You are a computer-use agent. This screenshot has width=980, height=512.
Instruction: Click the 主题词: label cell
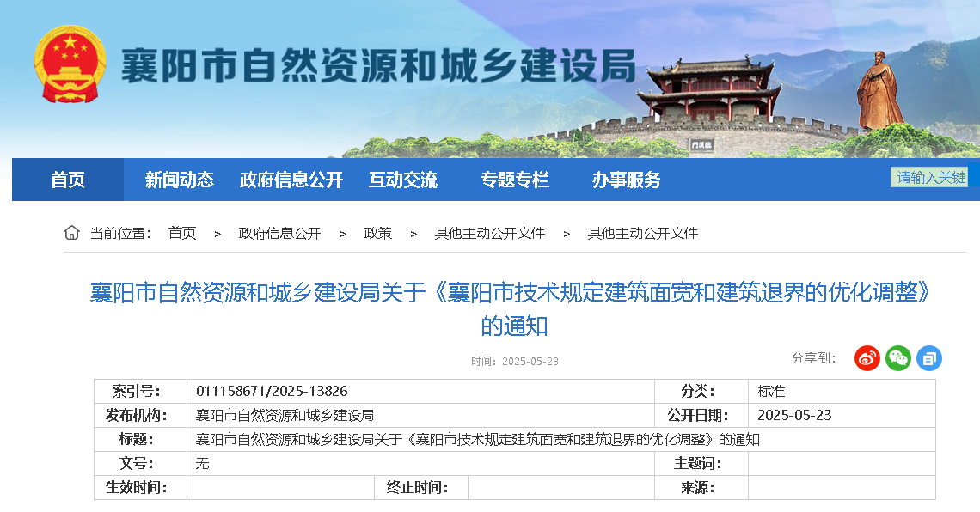(701, 463)
